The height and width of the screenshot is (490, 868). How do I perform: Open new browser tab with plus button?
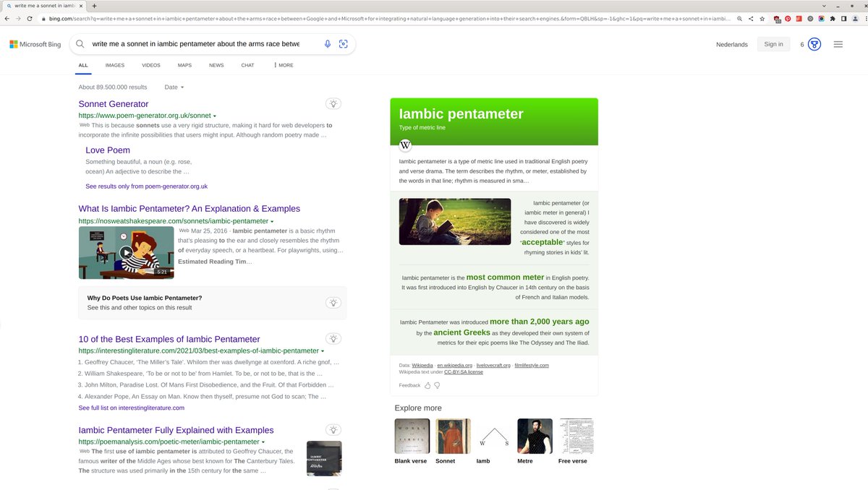coord(94,5)
